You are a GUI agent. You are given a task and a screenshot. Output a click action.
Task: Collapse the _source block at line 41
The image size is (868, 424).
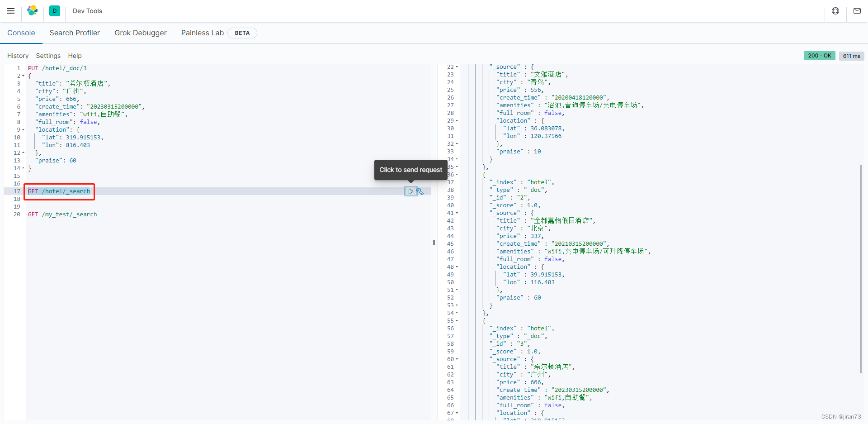coord(456,213)
